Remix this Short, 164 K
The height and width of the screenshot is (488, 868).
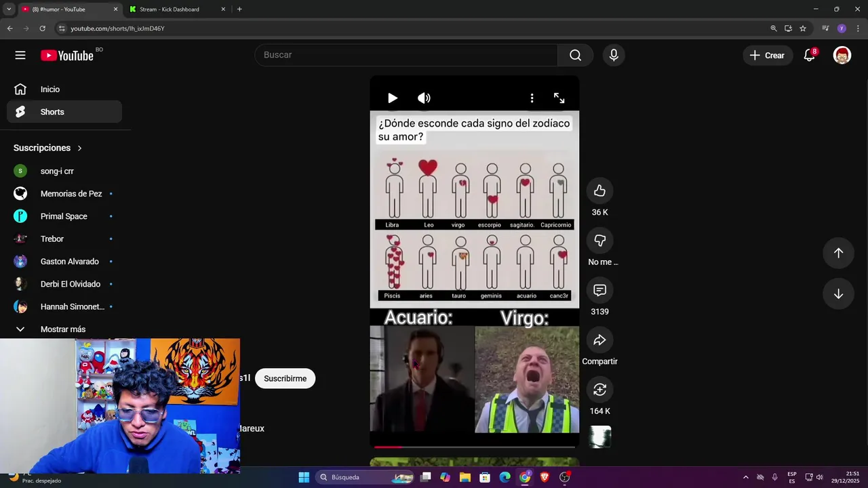[599, 390]
